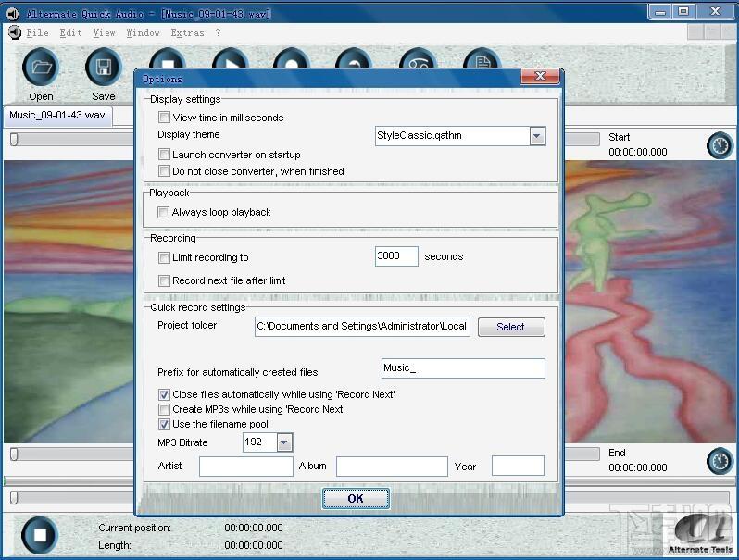Viewport: 739px width, 560px height.
Task: Check Limit recording to option
Action: [165, 257]
